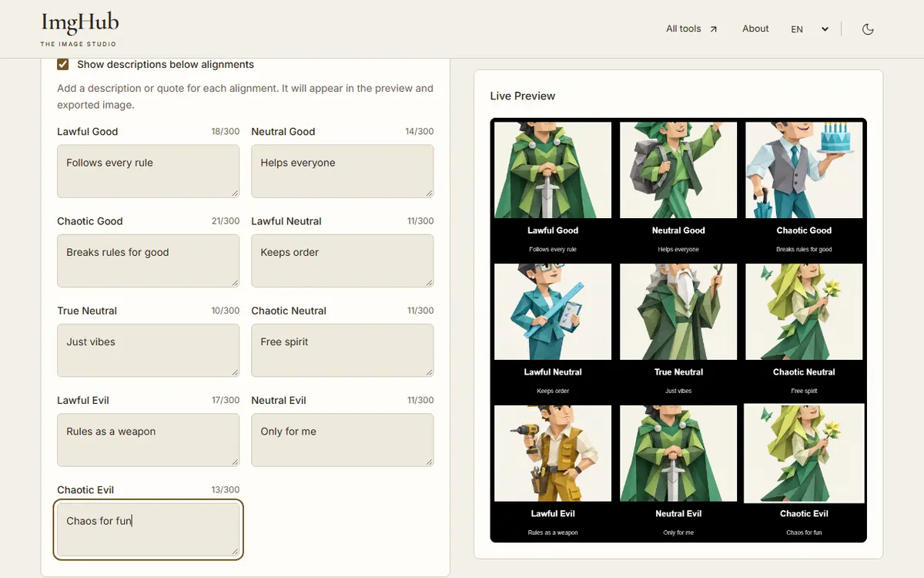Focus the Chaotic Evil description field

(148, 529)
